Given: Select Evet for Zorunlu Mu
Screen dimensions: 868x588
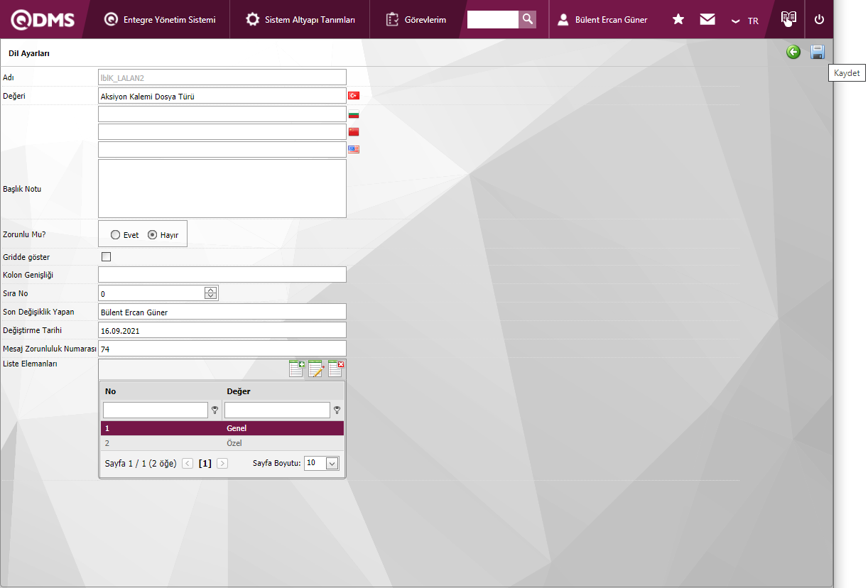Looking at the screenshot, I should (x=116, y=235).
